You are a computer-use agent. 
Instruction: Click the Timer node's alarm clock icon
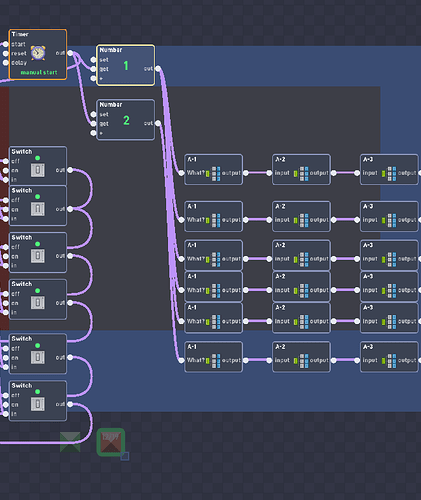click(38, 53)
